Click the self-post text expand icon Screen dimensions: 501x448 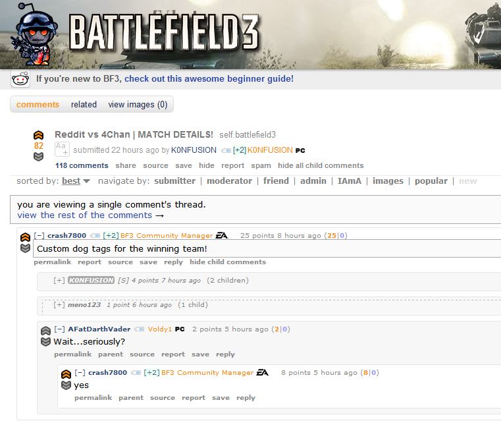tap(62, 150)
